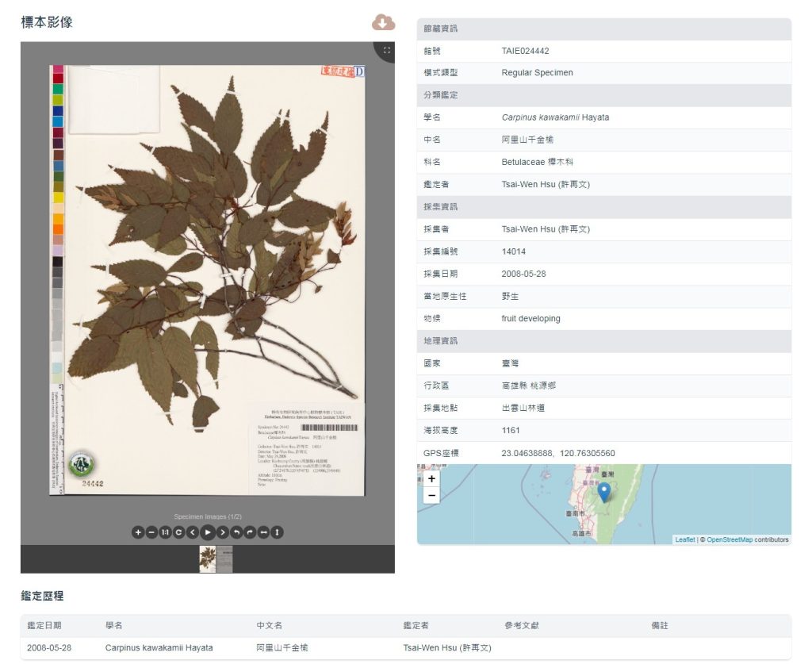The height and width of the screenshot is (664, 812).
Task: Play the specimen image slideshow
Action: click(207, 532)
